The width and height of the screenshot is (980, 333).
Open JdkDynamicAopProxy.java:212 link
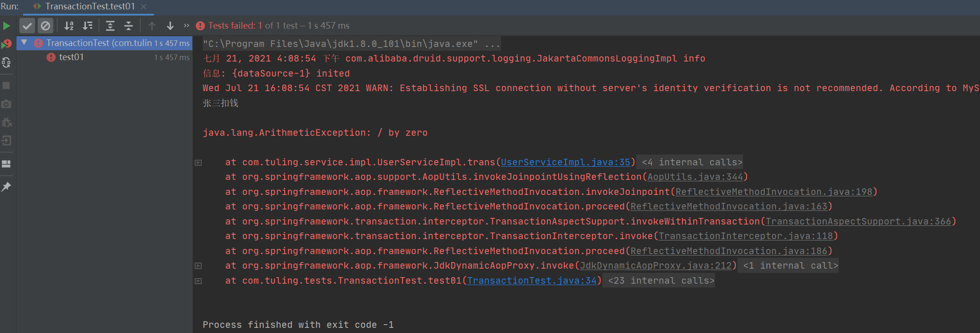click(x=656, y=265)
